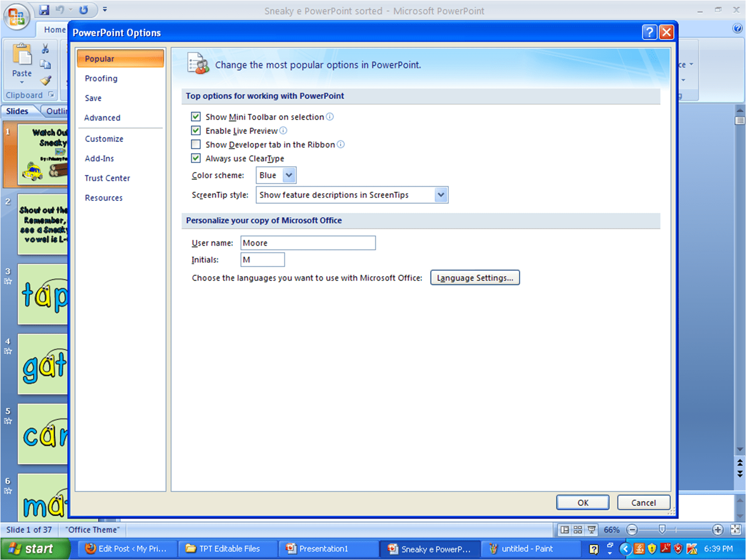Click the zoom in plus button
This screenshot has height=560, width=746.
click(x=718, y=530)
